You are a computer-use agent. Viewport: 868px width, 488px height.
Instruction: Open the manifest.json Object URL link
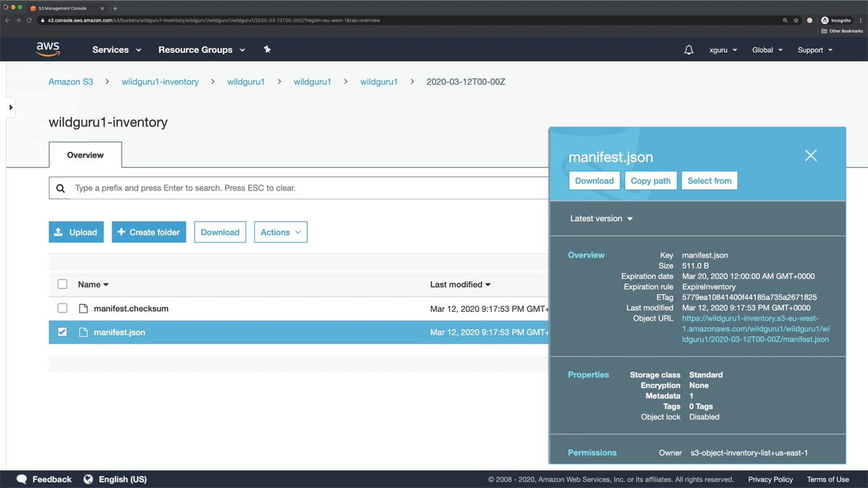click(755, 329)
